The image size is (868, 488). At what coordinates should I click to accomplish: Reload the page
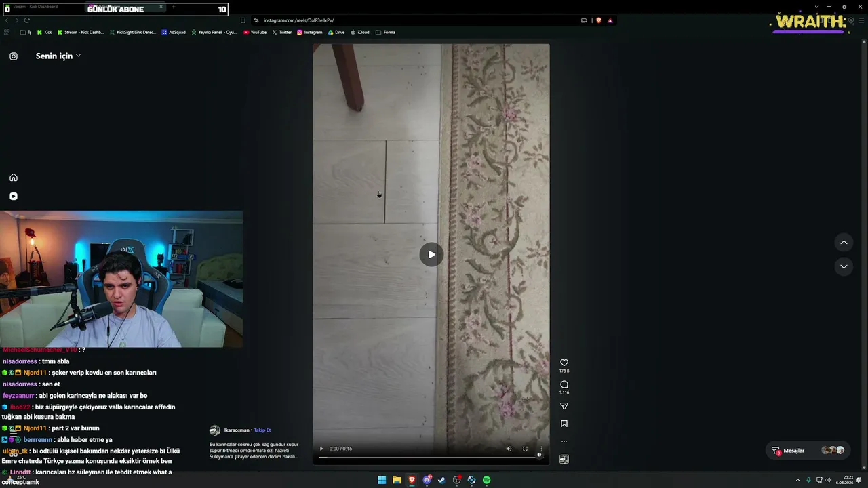[x=27, y=20]
